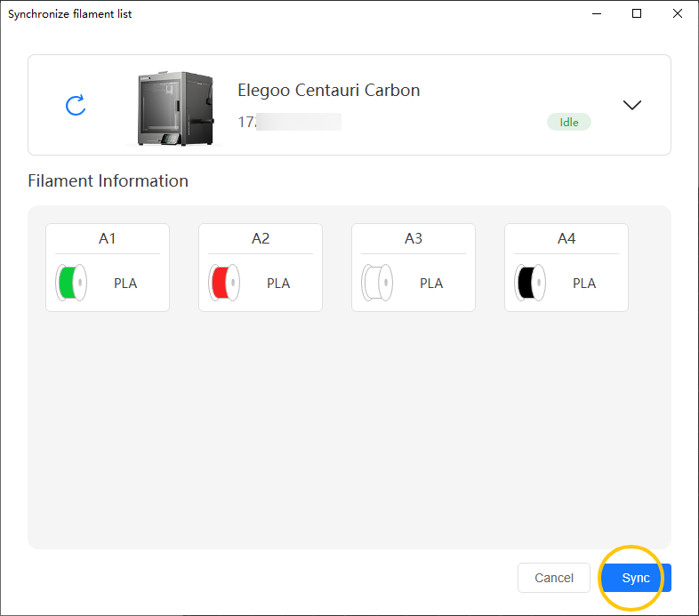Expand the printer selection chevron
The image size is (699, 616).
point(631,105)
